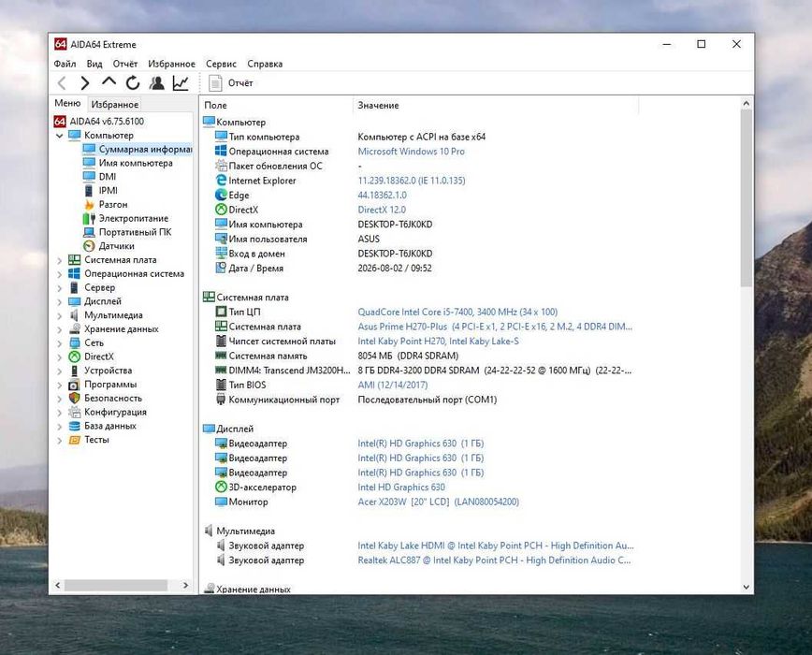This screenshot has height=655, width=812.
Task: Click the База данных icon
Action: coord(75,426)
